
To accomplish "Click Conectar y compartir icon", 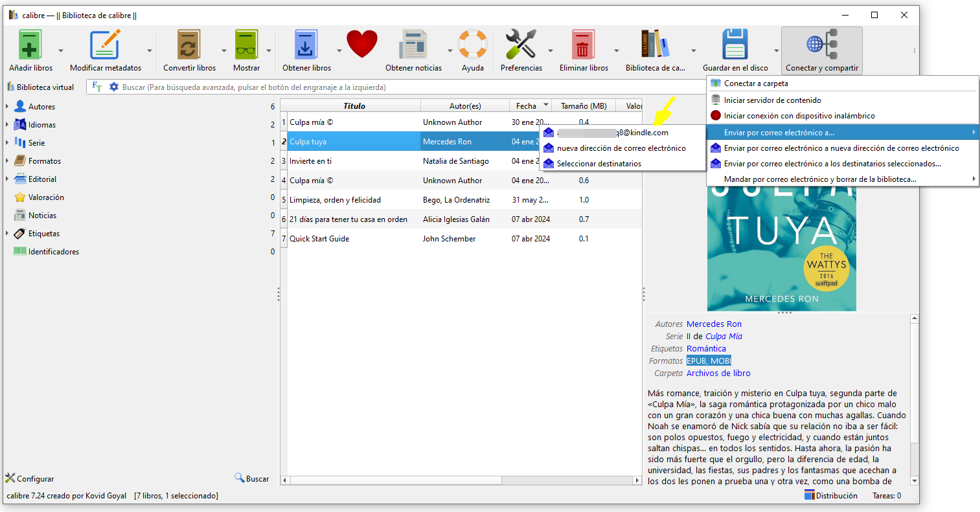I will [821, 45].
